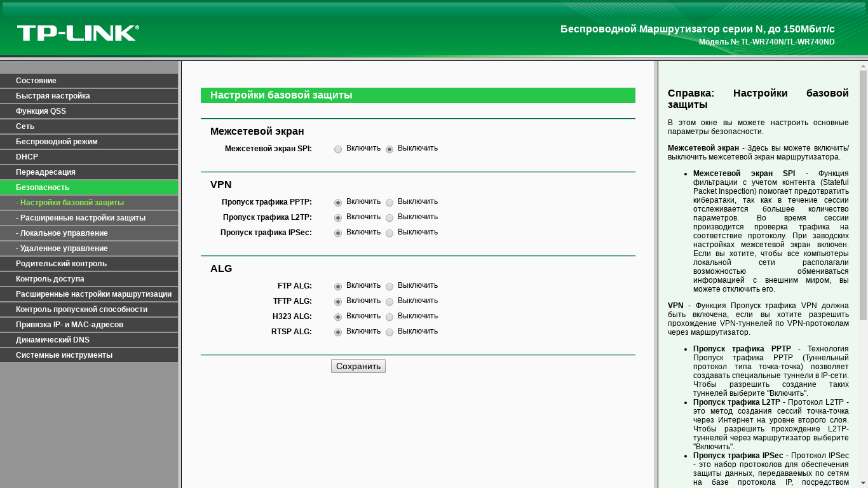Enable TFTP ALG radio button
868x488 pixels.
pyautogui.click(x=338, y=302)
